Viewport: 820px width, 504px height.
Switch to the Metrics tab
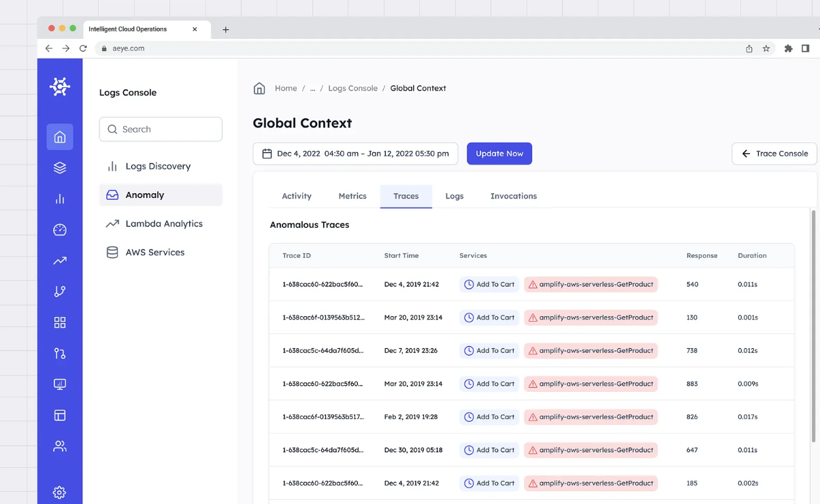coord(352,196)
